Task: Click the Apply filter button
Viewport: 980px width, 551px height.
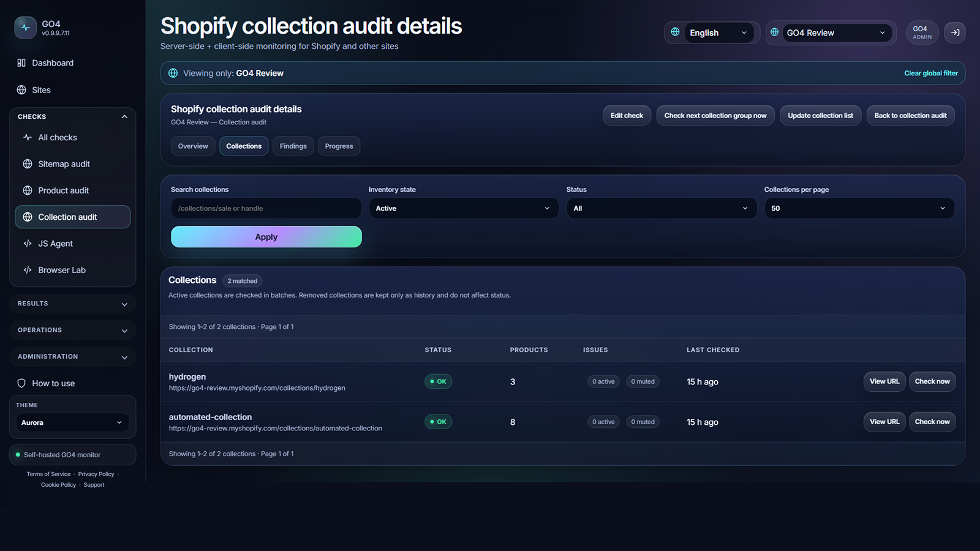Action: tap(266, 237)
